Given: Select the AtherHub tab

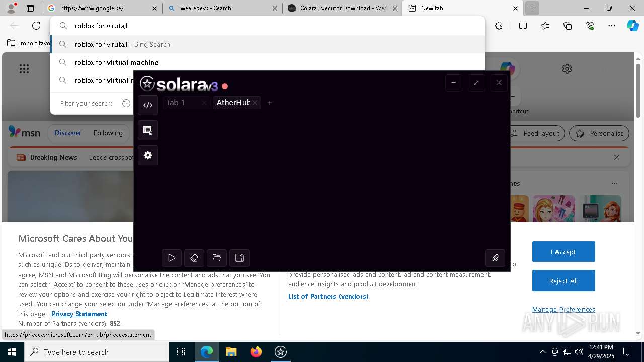Looking at the screenshot, I should pyautogui.click(x=233, y=103).
